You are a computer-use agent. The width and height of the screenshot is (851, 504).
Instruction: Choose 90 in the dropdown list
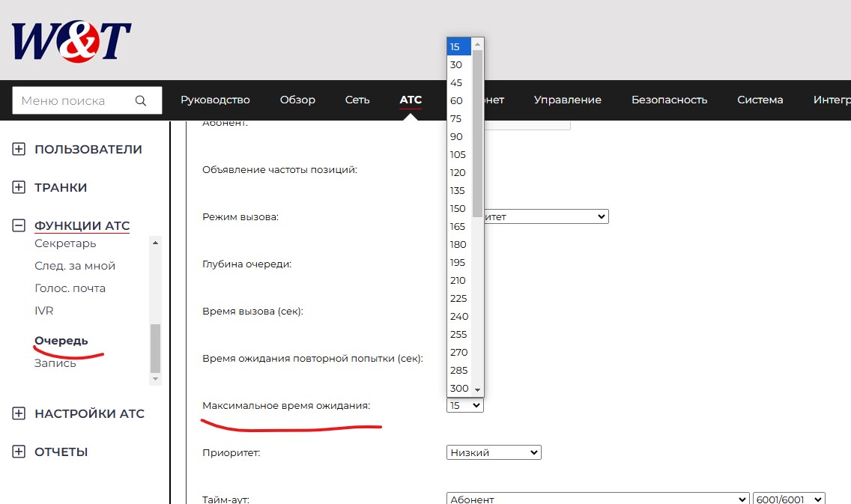point(458,137)
